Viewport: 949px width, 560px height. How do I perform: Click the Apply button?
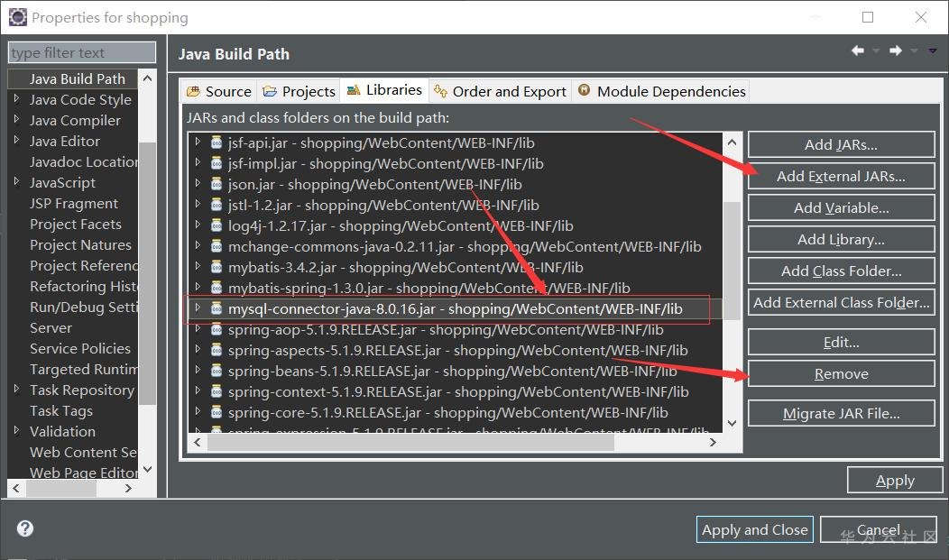click(x=895, y=481)
